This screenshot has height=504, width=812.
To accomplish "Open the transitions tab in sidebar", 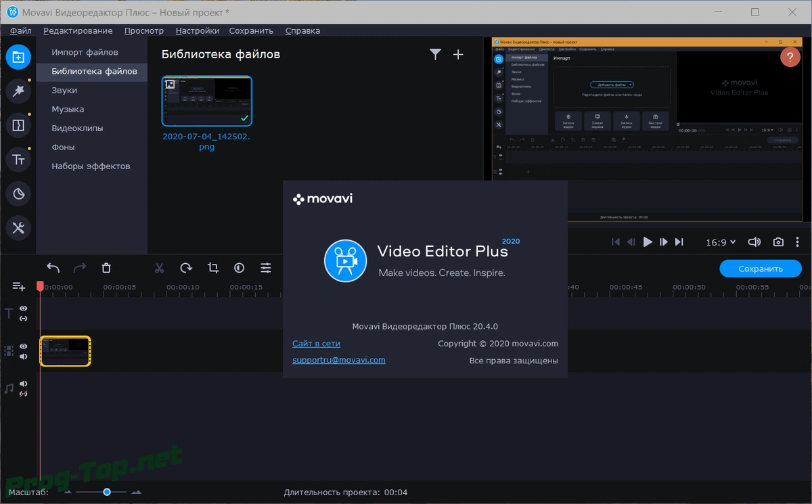I will point(18,125).
